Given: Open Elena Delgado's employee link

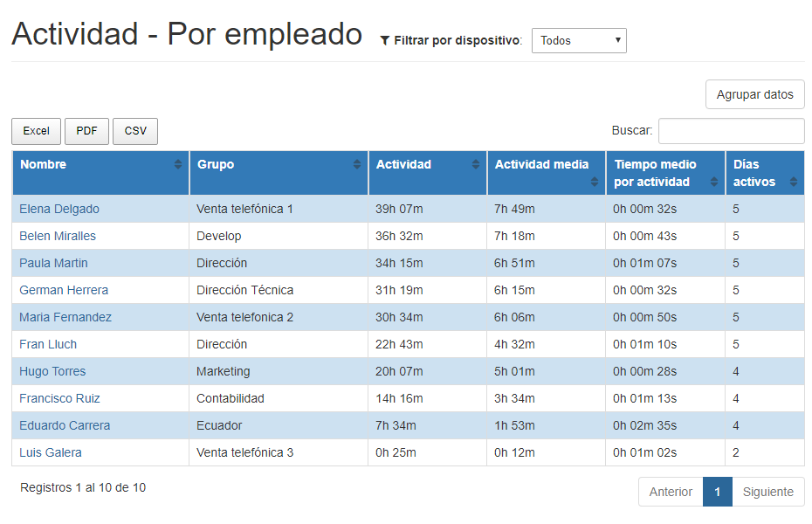Looking at the screenshot, I should click(59, 209).
